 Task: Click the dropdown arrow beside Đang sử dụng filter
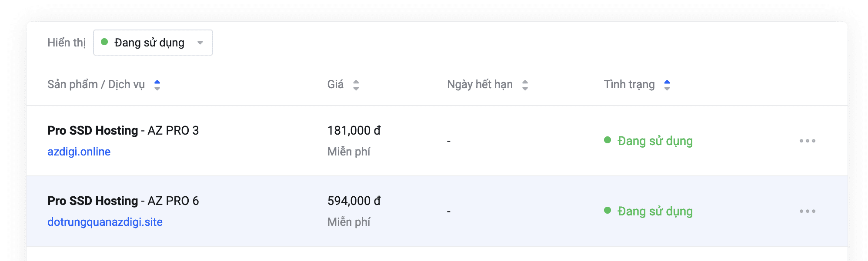200,43
